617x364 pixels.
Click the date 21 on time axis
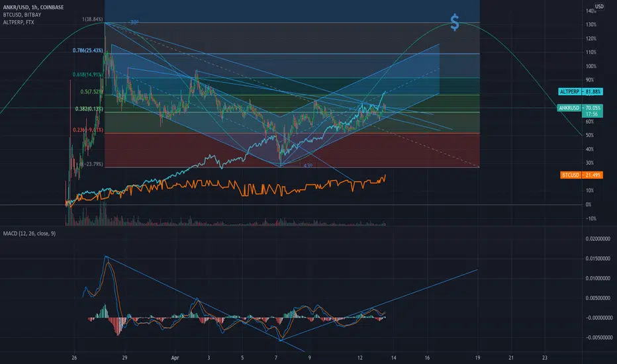click(511, 357)
